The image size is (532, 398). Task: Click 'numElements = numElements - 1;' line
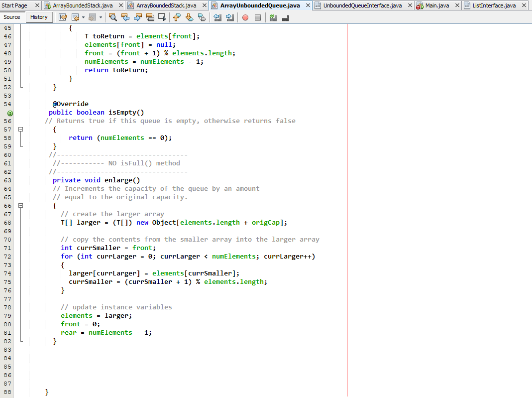point(144,61)
